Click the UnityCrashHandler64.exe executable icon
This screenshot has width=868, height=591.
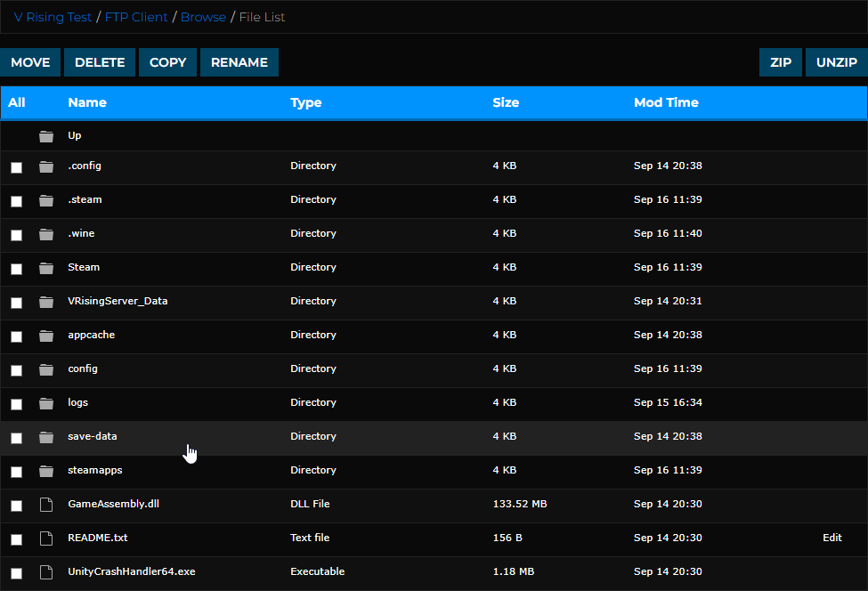[x=45, y=572]
